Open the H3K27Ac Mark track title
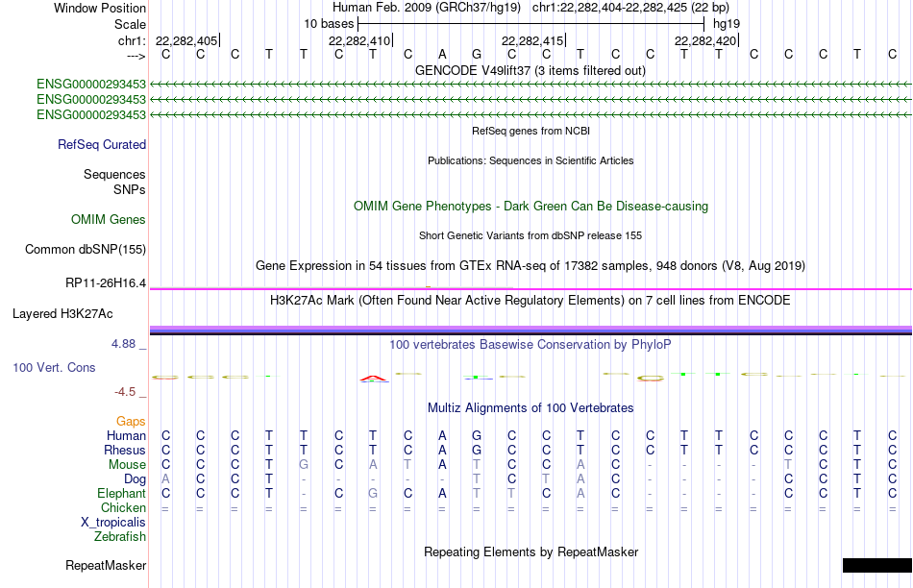This screenshot has height=588, width=913. click(x=531, y=301)
